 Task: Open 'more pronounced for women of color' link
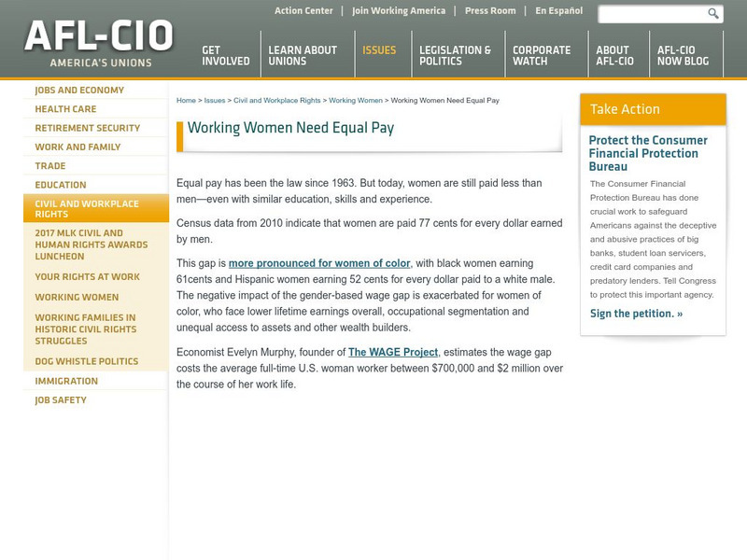click(319, 263)
